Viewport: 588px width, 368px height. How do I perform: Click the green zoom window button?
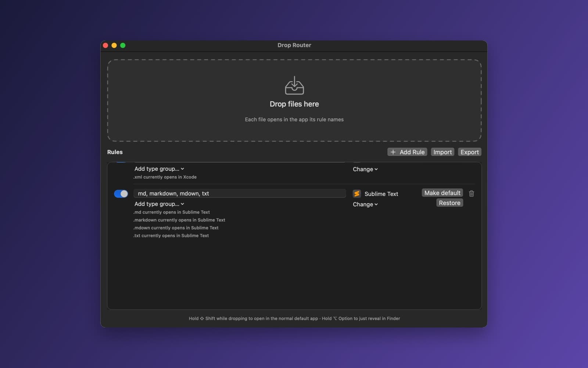click(x=123, y=45)
